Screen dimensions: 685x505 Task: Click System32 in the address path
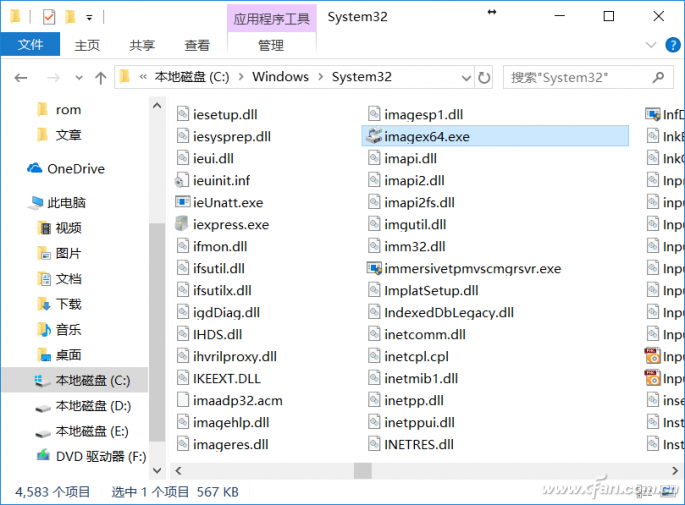point(362,77)
